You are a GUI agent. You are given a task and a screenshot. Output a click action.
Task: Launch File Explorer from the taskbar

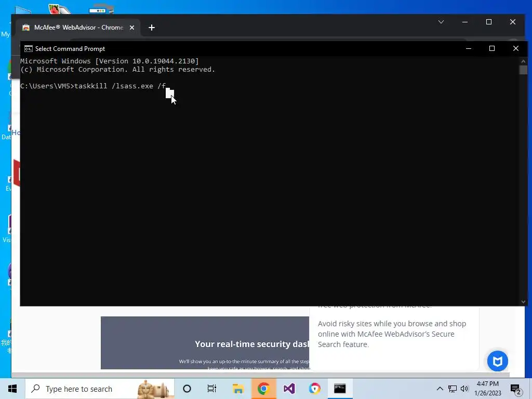pyautogui.click(x=238, y=389)
